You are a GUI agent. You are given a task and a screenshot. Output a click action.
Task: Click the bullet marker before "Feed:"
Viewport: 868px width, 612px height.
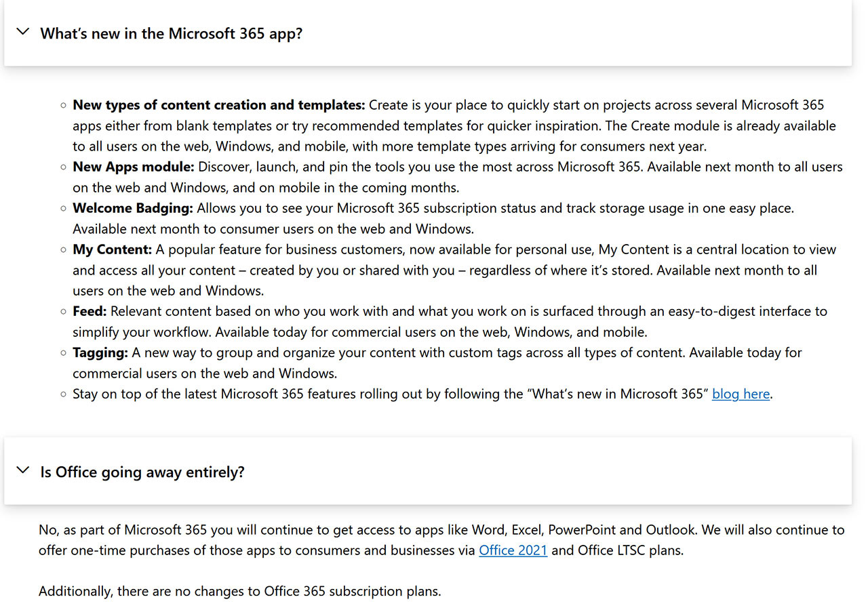pos(63,312)
